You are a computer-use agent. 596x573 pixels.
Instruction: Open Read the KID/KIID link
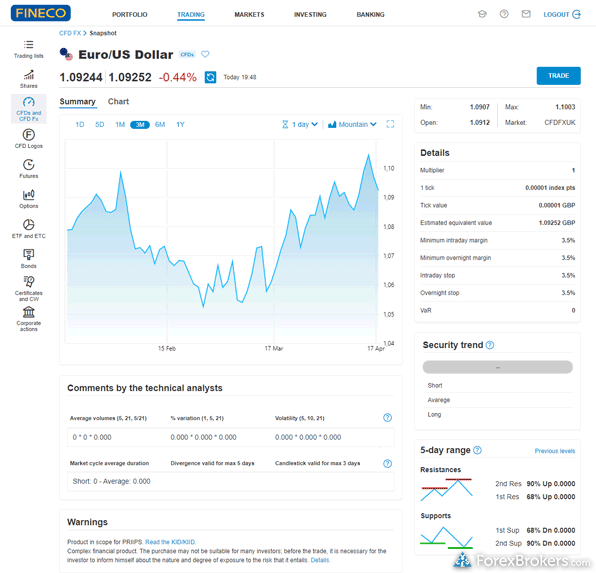[x=170, y=542]
